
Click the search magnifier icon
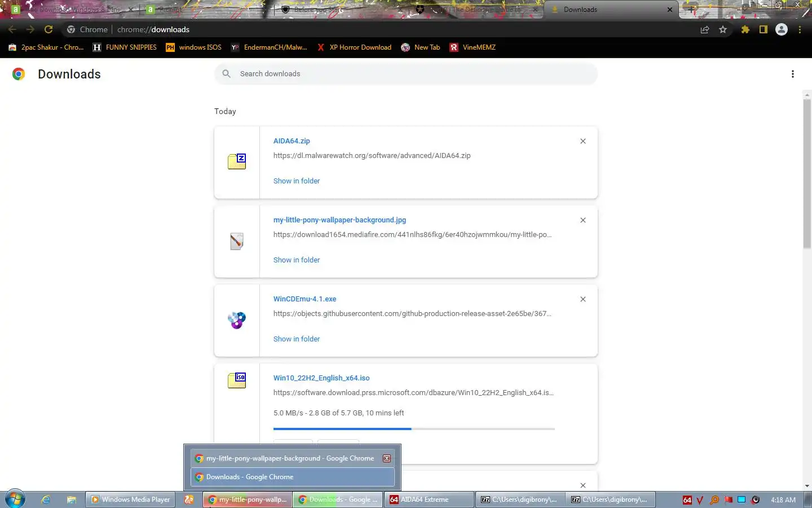(x=227, y=74)
